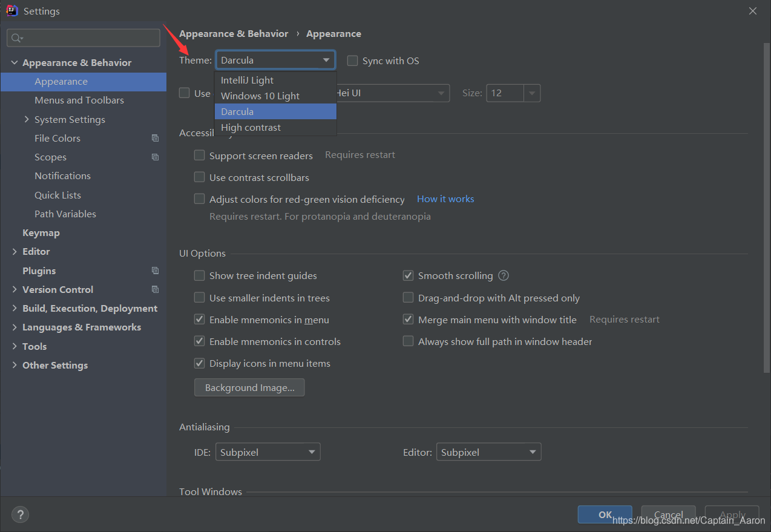Screen dimensions: 771x532
Task: Open the Help button at bottom left
Action: tap(20, 514)
